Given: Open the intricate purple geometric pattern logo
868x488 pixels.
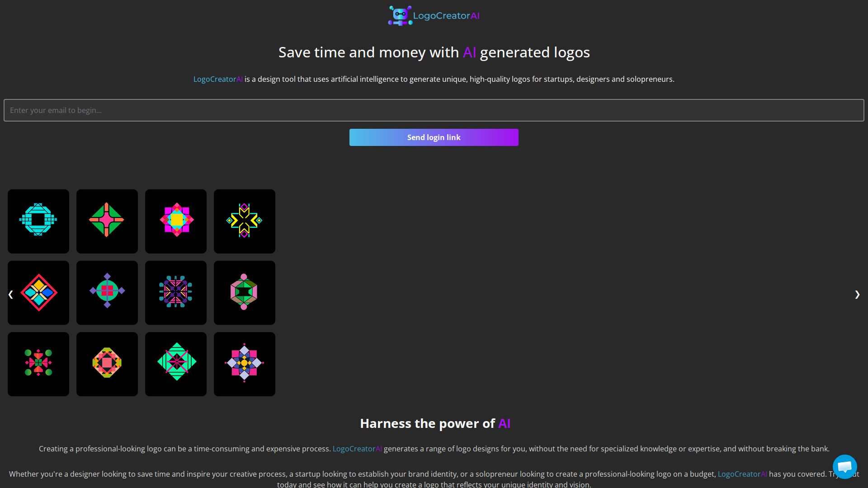Looking at the screenshot, I should [x=175, y=292].
